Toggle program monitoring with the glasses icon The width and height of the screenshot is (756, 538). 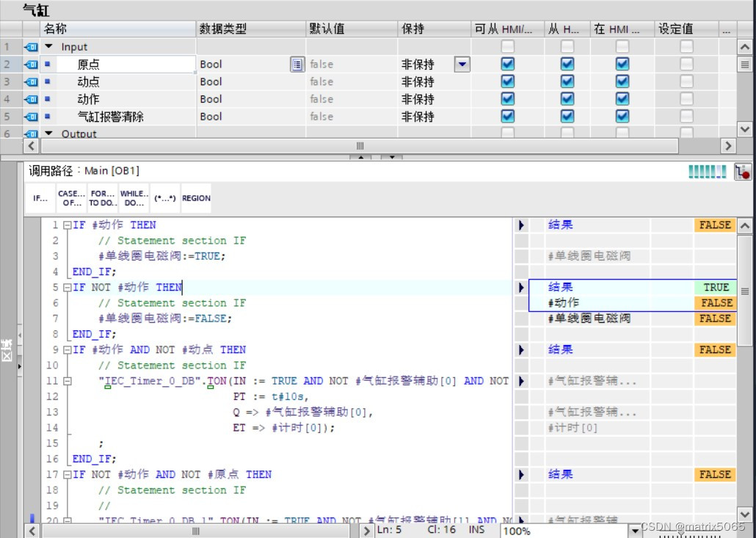[x=744, y=170]
